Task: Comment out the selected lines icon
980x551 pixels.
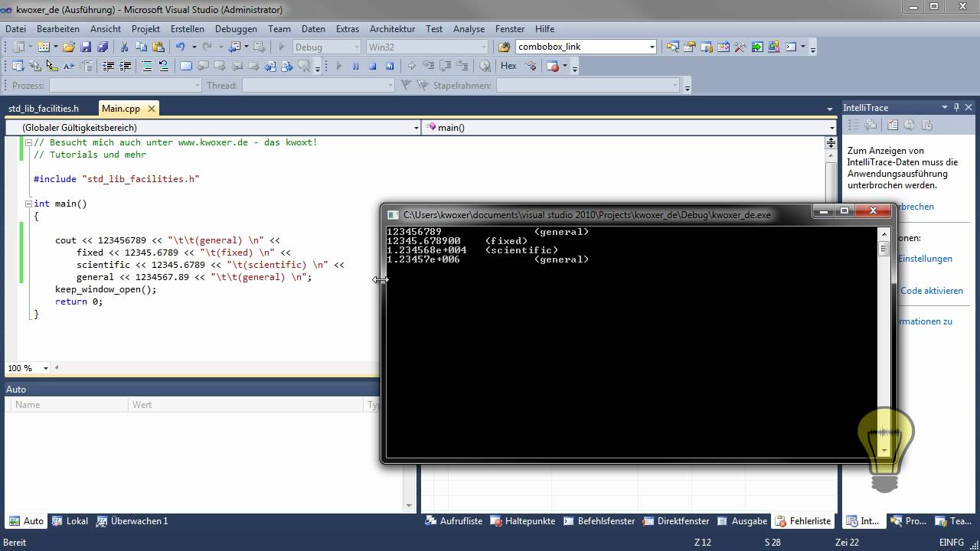Action: (146, 66)
